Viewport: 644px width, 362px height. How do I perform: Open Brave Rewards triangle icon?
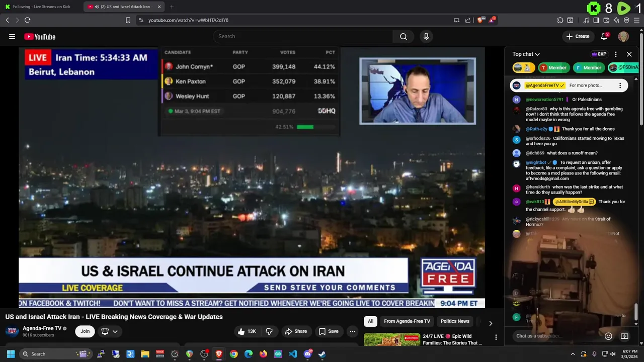click(x=492, y=20)
